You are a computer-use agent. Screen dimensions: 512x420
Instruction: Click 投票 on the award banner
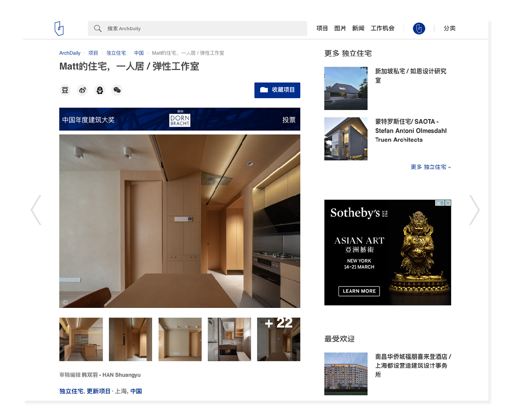pos(289,120)
